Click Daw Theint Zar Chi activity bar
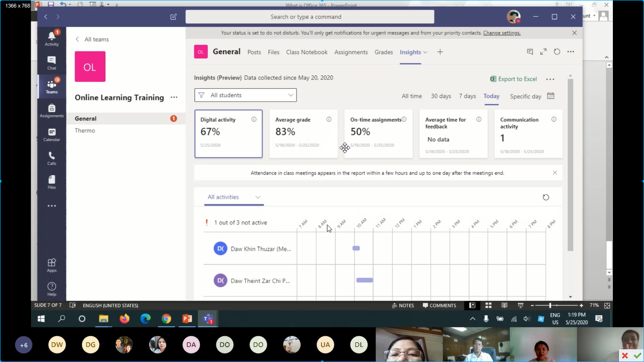 (x=364, y=280)
